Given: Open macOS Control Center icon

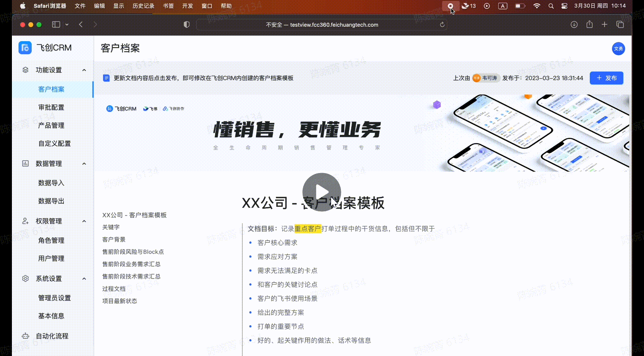Looking at the screenshot, I should click(x=564, y=6).
